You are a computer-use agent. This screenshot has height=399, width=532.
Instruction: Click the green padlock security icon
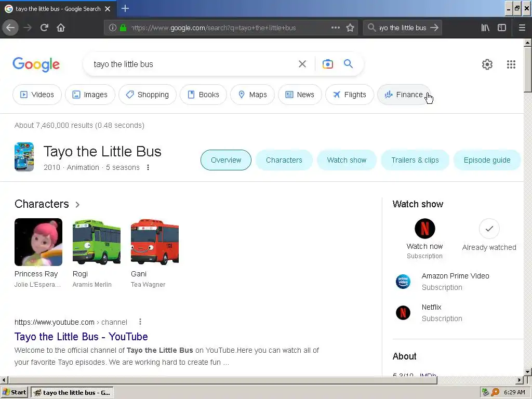(x=123, y=28)
